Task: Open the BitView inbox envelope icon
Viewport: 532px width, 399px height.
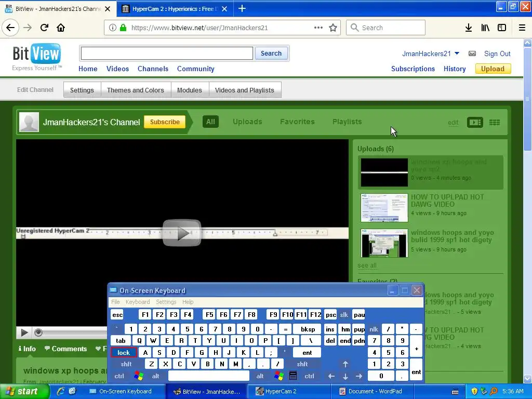Action: coord(472,54)
